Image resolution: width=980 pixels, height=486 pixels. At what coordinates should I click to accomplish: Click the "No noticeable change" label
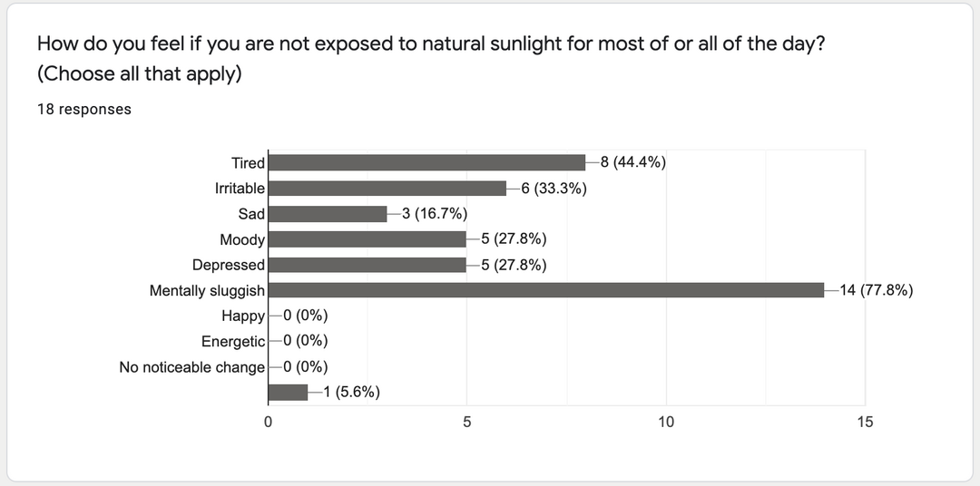191,367
